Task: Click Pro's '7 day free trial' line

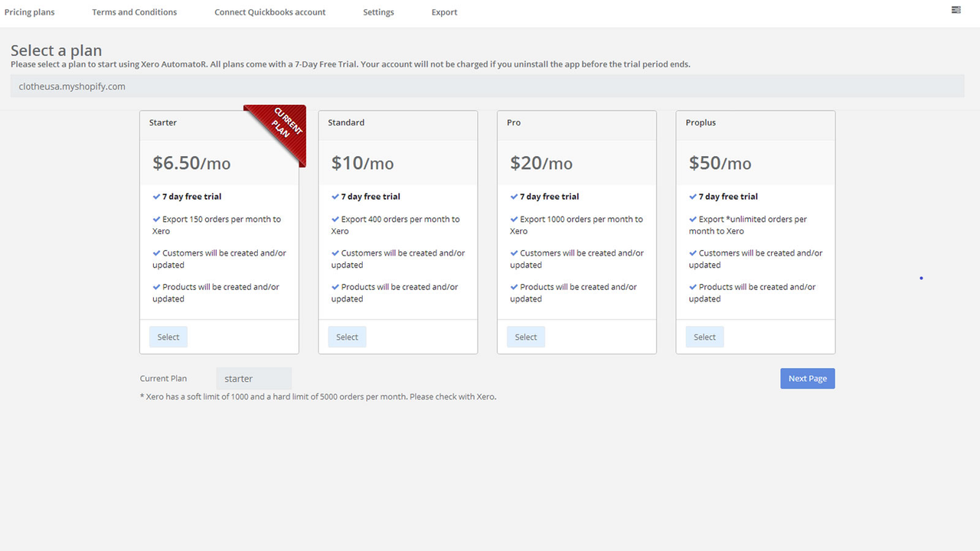Action: (544, 197)
